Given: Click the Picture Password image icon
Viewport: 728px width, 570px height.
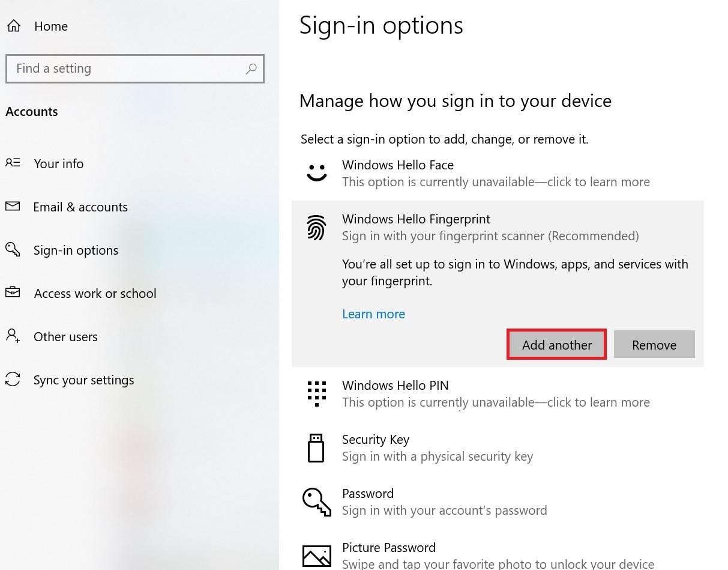Looking at the screenshot, I should click(316, 556).
